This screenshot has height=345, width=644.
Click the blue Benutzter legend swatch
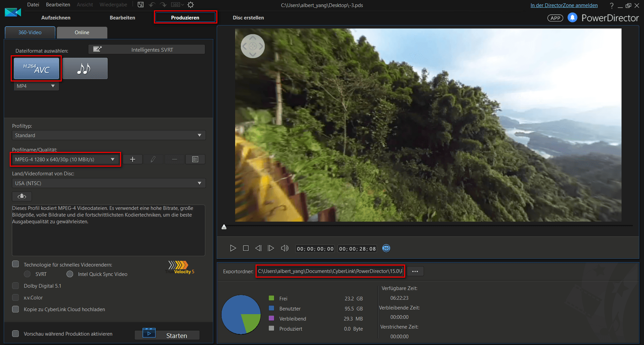click(271, 308)
